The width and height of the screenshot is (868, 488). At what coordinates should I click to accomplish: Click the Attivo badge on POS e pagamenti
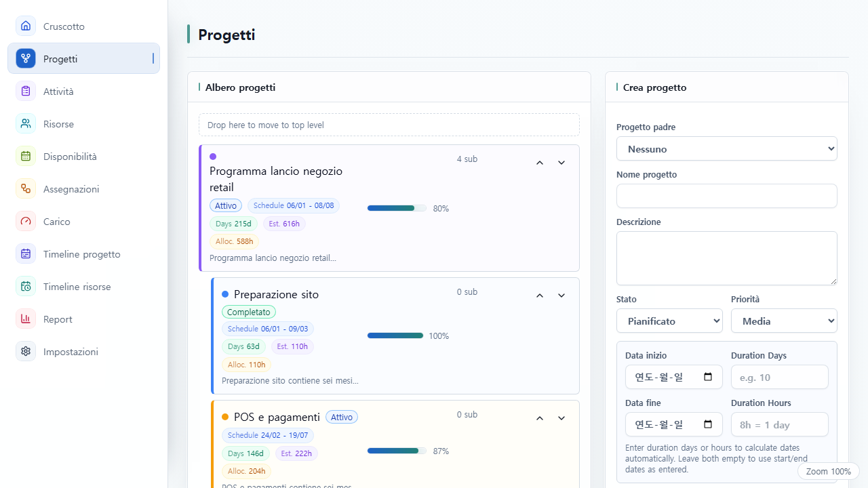point(342,417)
